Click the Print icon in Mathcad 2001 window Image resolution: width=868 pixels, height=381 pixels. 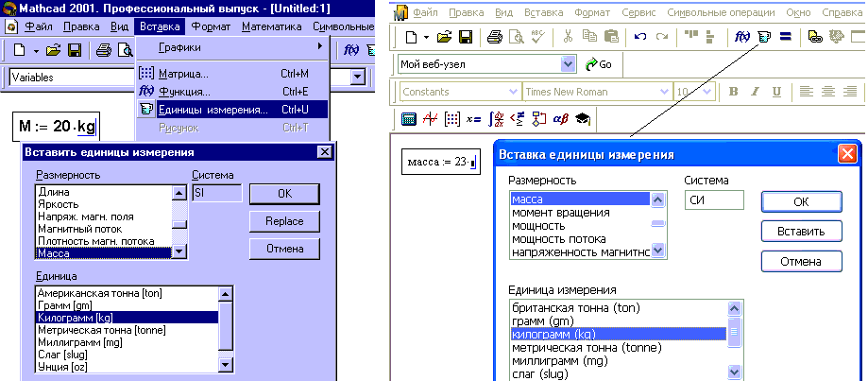pyautogui.click(x=104, y=51)
